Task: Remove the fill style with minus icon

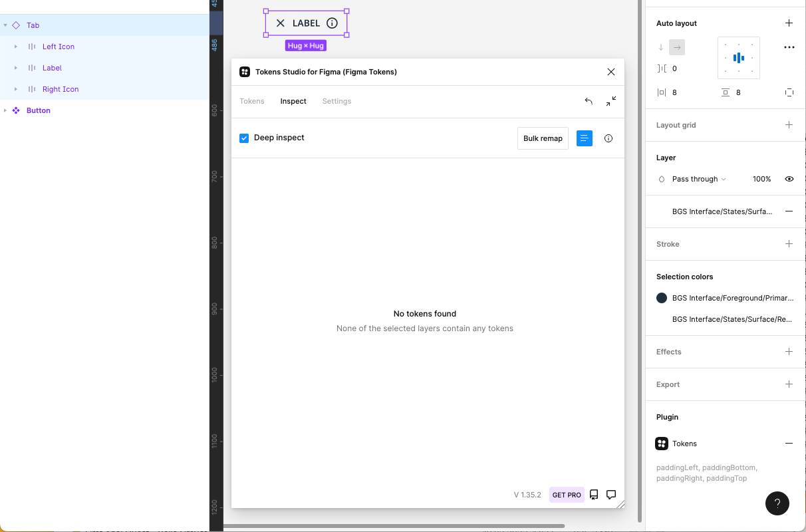Action: [789, 211]
